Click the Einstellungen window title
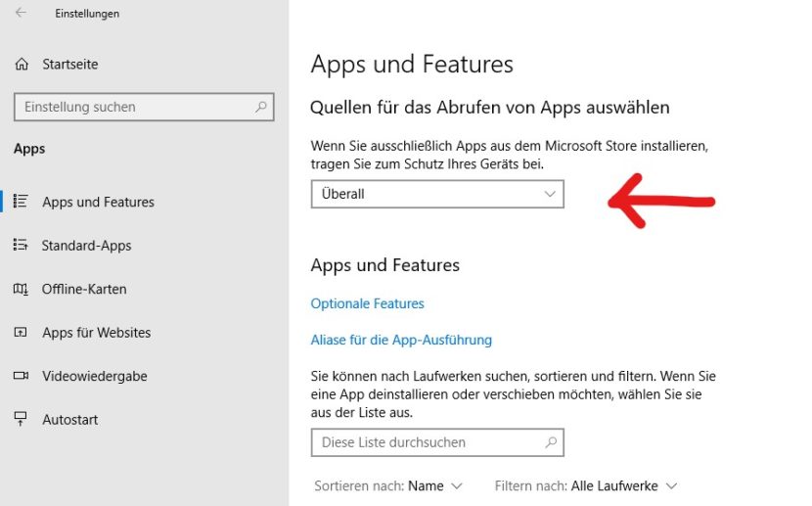Image resolution: width=812 pixels, height=506 pixels. pyautogui.click(x=87, y=14)
